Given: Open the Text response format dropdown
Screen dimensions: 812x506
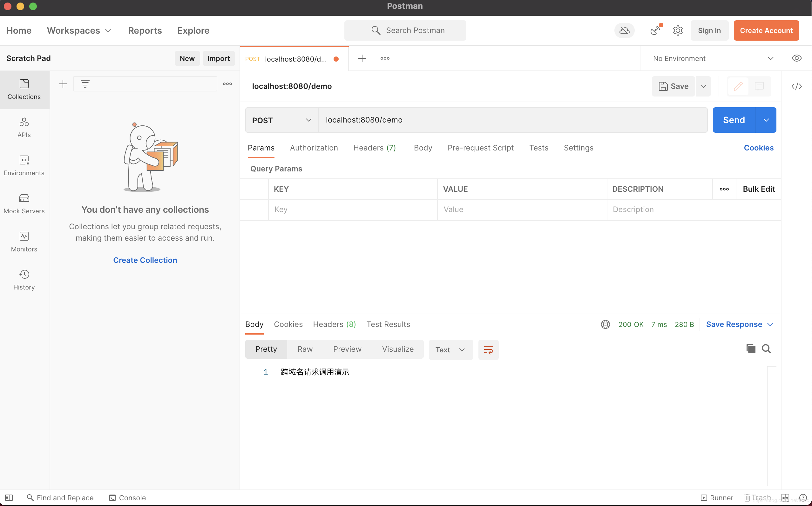Looking at the screenshot, I should click(451, 350).
